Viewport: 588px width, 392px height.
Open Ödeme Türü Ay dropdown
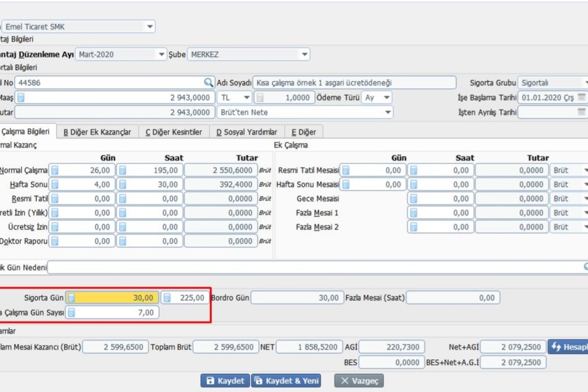click(387, 98)
